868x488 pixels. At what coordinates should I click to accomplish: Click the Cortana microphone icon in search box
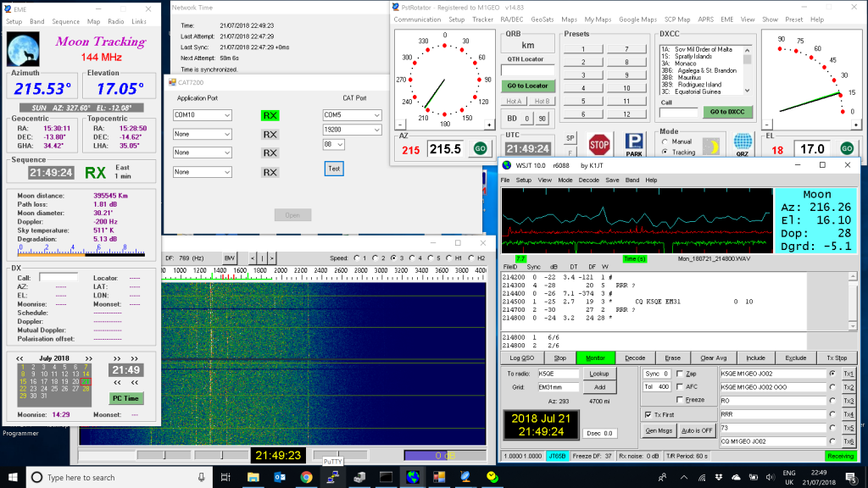pyautogui.click(x=202, y=477)
